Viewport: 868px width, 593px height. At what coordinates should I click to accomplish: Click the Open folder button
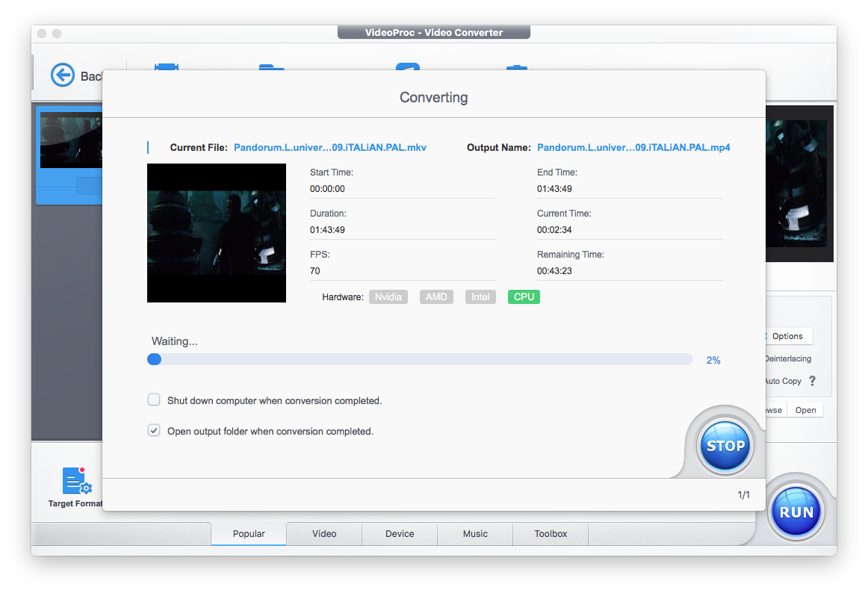coord(805,410)
